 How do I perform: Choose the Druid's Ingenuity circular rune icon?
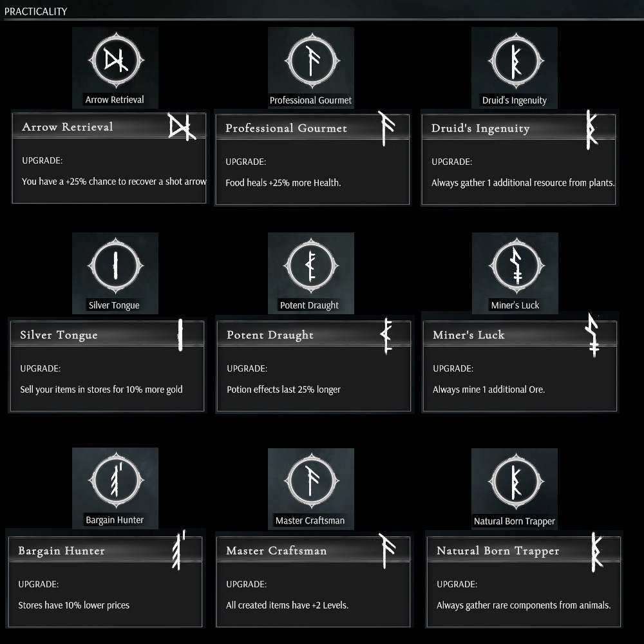[x=514, y=61]
